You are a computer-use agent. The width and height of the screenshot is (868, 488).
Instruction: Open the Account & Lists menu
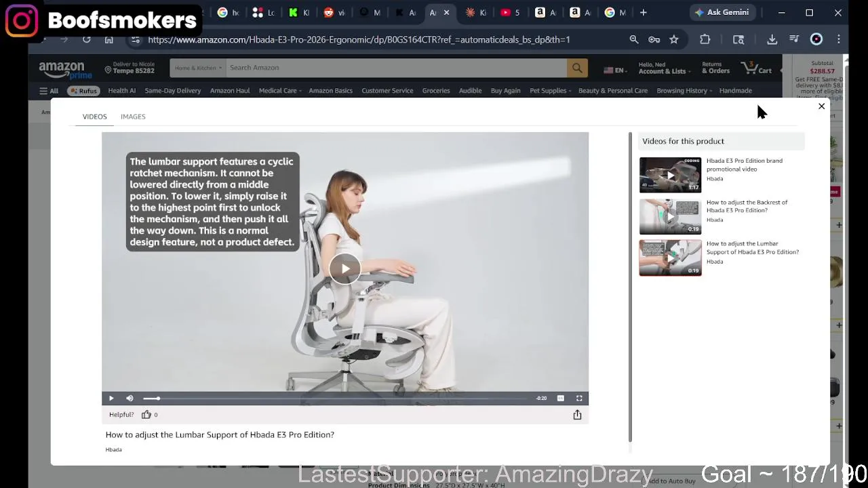coord(665,68)
